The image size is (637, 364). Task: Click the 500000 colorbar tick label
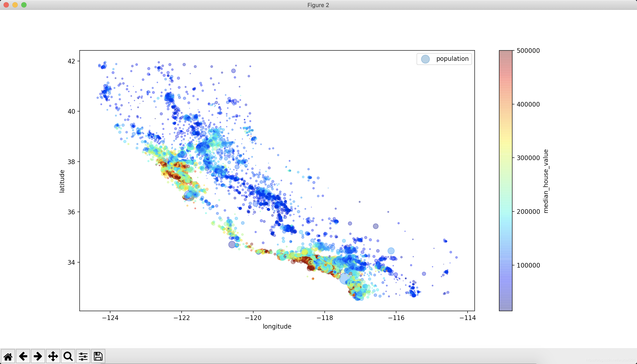point(528,51)
